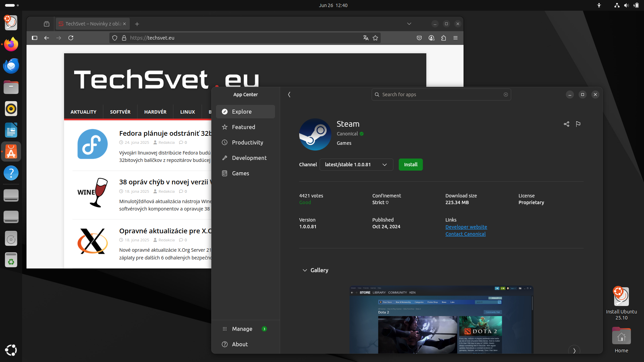This screenshot has height=362, width=644.
Task: Open LINUX tab on TechSvet
Action: (x=187, y=112)
